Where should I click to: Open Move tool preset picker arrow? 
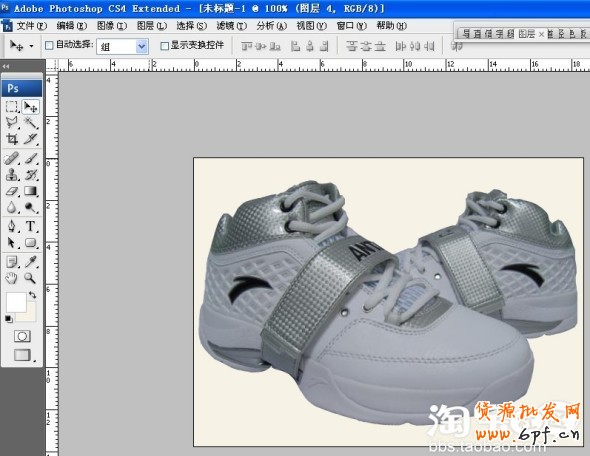tap(32, 46)
